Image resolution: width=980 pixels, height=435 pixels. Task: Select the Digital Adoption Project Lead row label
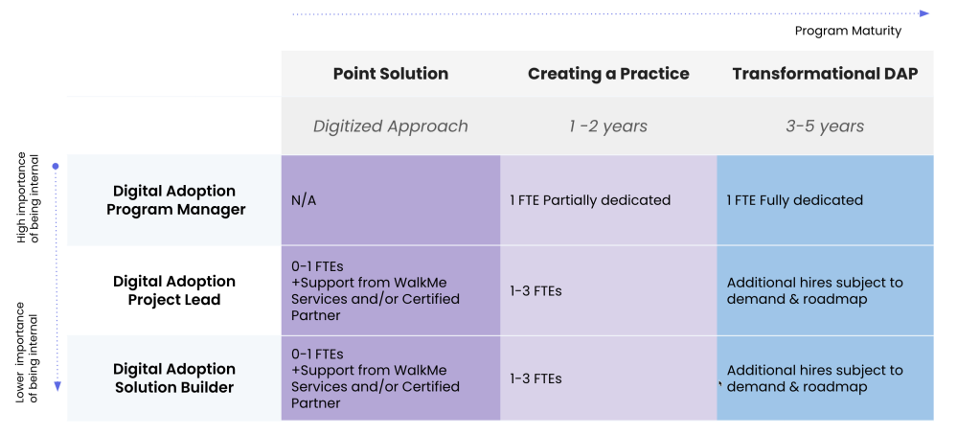(x=174, y=290)
